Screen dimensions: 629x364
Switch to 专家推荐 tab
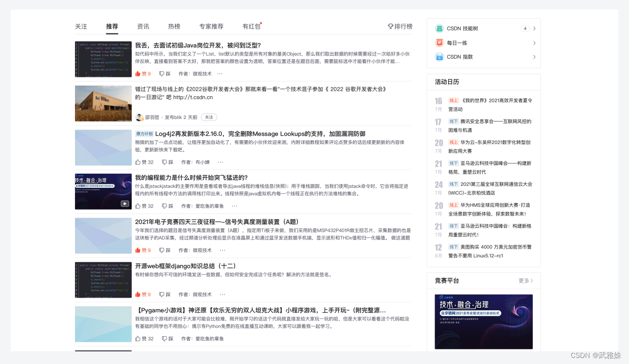pos(211,26)
